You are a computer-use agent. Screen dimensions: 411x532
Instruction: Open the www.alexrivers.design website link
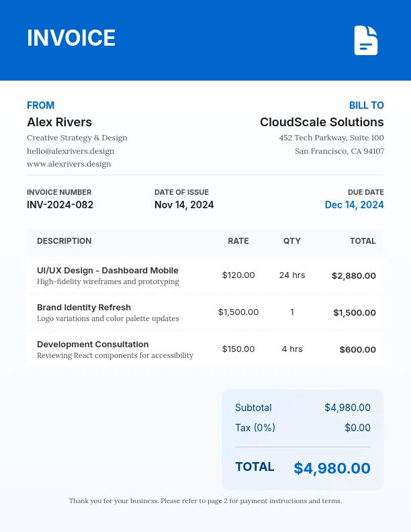[x=69, y=164]
